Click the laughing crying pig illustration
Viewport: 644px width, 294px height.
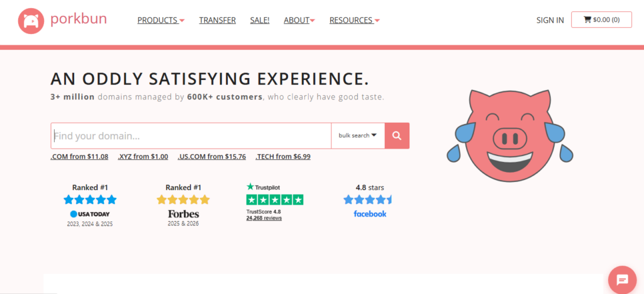pos(509,135)
